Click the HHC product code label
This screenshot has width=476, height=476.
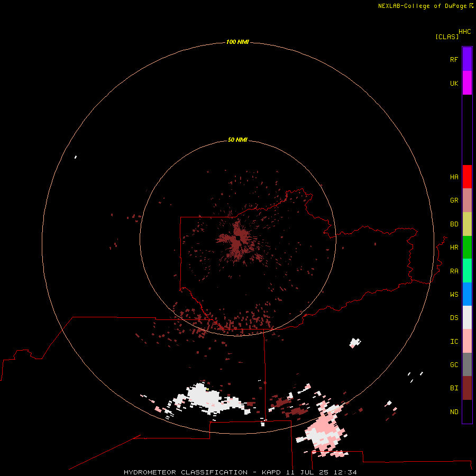[x=465, y=32]
